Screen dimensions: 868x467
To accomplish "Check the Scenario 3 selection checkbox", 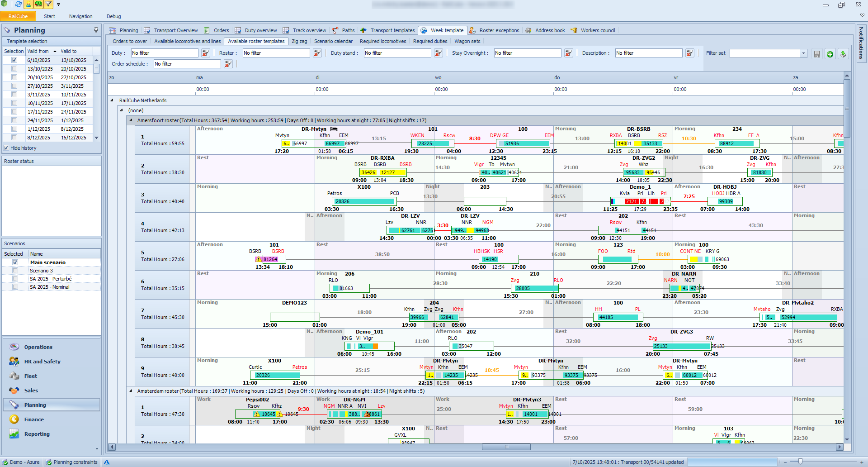I will [x=15, y=271].
